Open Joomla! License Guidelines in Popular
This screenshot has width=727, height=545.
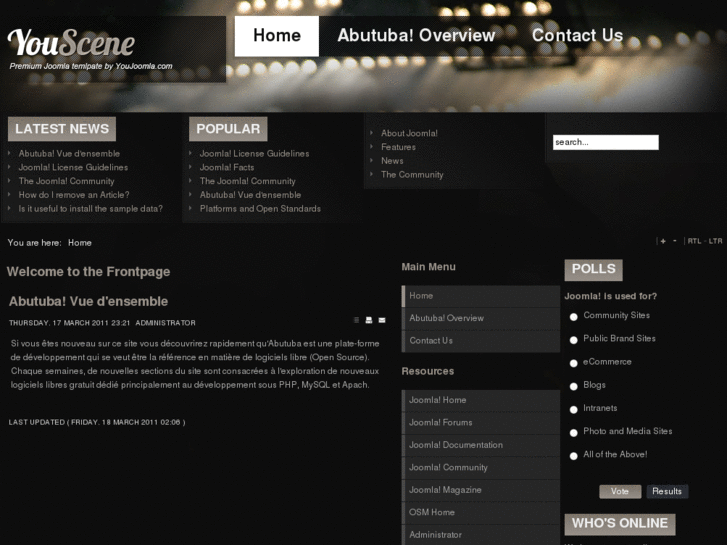(254, 154)
